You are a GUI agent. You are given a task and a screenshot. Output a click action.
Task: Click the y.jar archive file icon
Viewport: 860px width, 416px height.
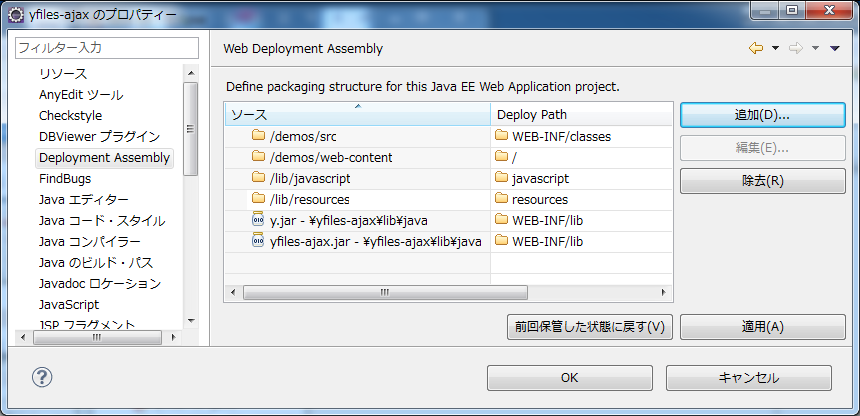coord(258,220)
